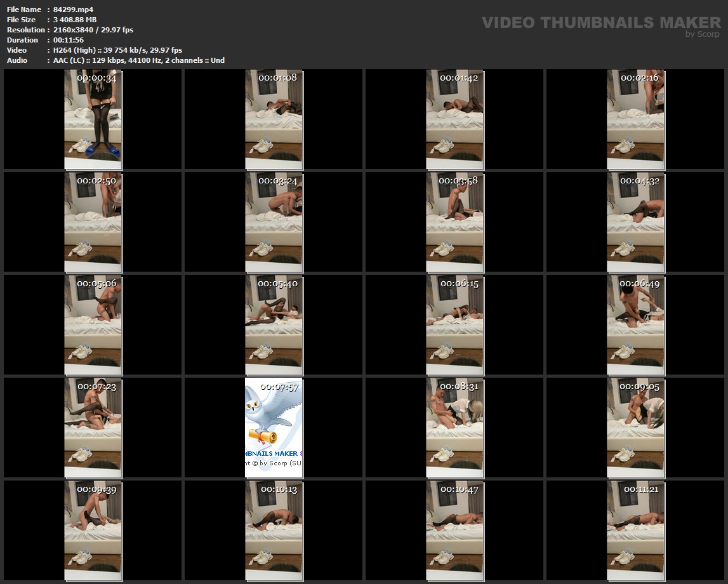Open the frame at timestamp 00:04:32
This screenshot has height=584, width=728.
(635, 222)
